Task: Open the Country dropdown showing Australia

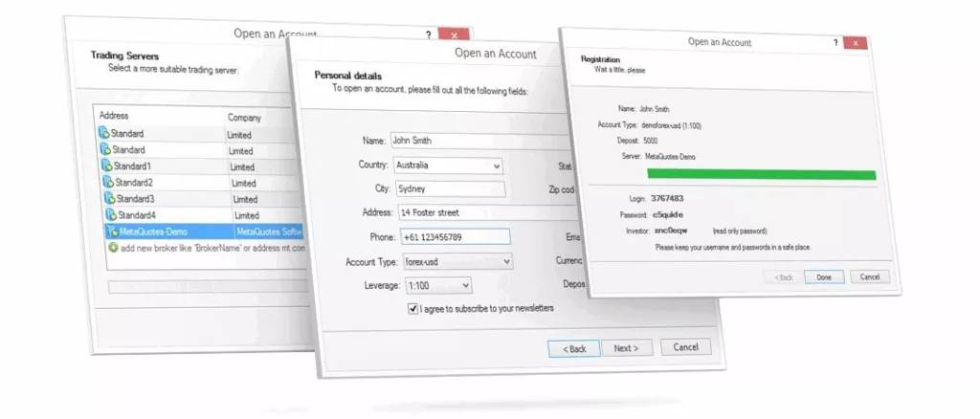Action: (448, 166)
